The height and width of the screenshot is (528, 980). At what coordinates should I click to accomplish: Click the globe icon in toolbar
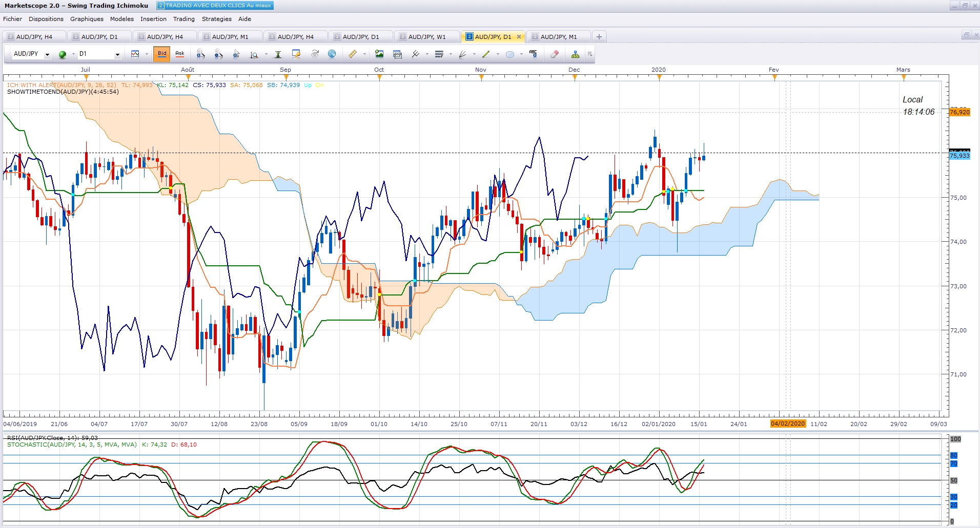tap(332, 54)
